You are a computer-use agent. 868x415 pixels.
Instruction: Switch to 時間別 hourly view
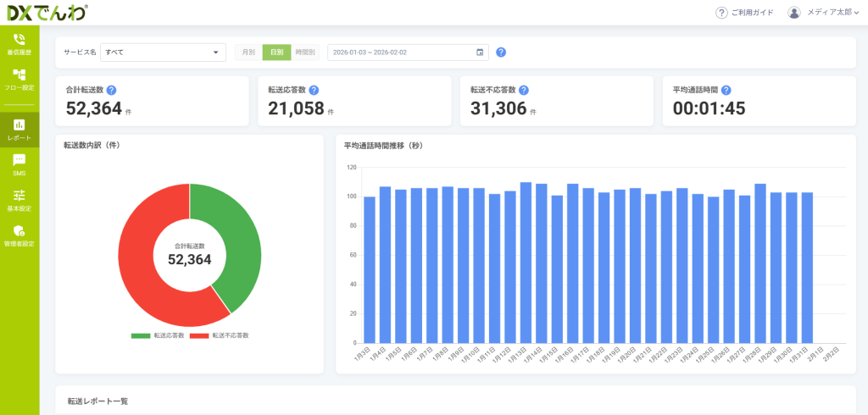(x=304, y=53)
